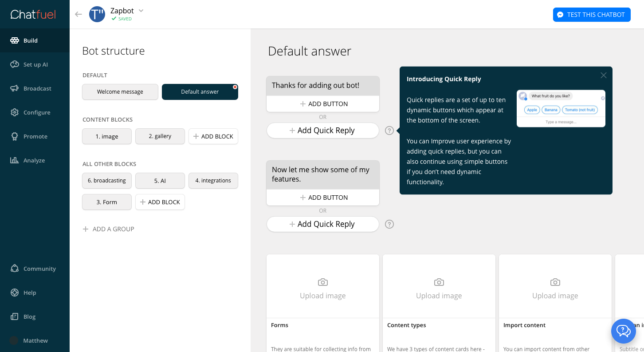Viewport: 644px width, 352px height.
Task: Click help icon beside first Add Quick Reply
Action: pyautogui.click(x=389, y=131)
